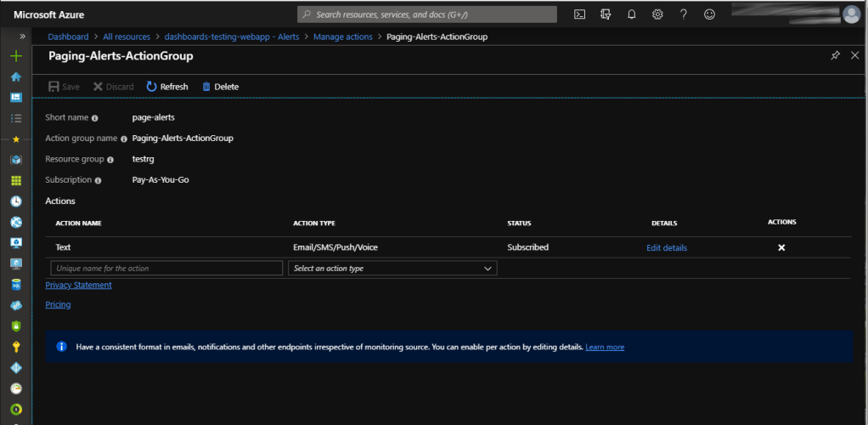Click the green plus Create a resource icon
868x425 pixels.
click(x=15, y=56)
